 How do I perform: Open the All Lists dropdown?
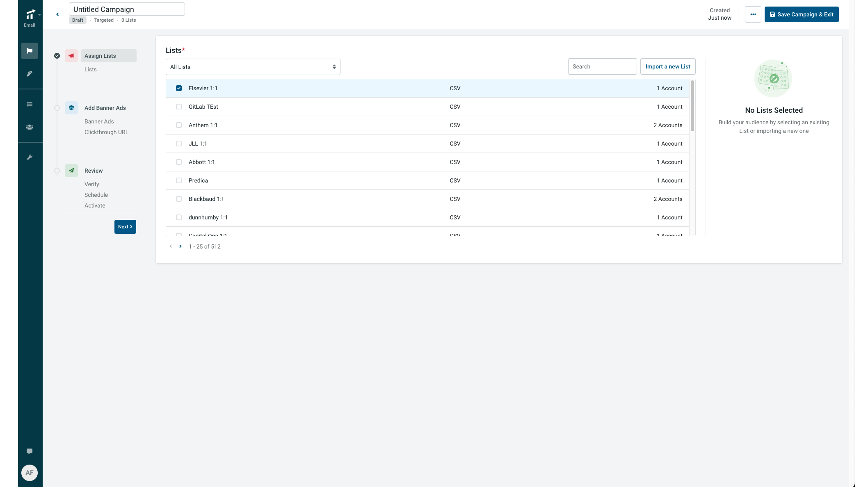click(x=253, y=67)
